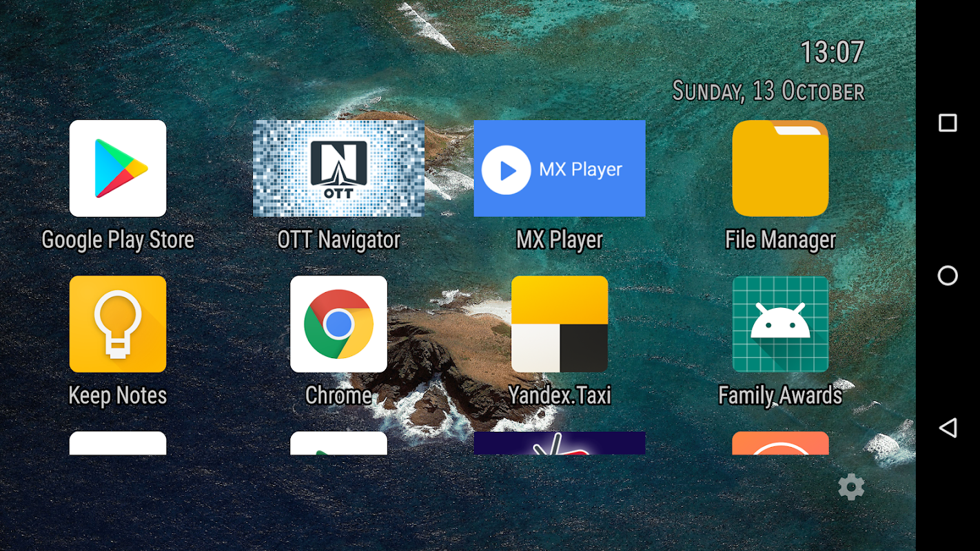This screenshot has height=551, width=980.
Task: Click the File Manager label
Action: click(x=780, y=240)
